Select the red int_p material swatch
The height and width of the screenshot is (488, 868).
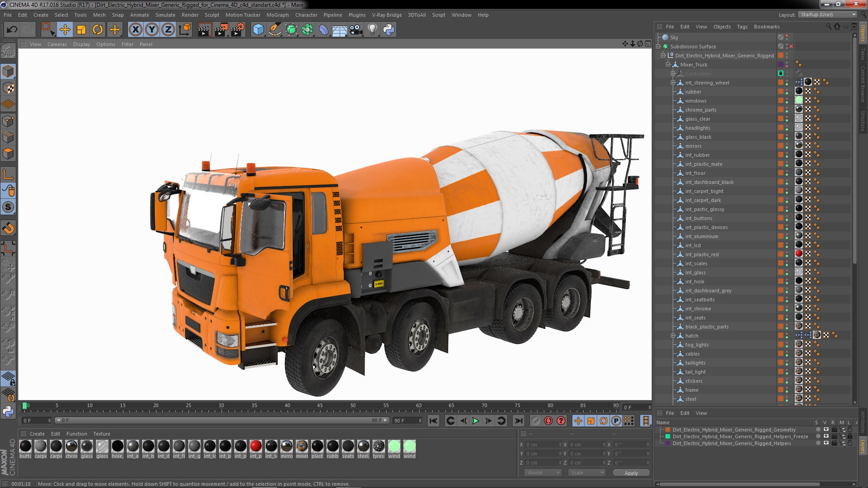tap(255, 446)
